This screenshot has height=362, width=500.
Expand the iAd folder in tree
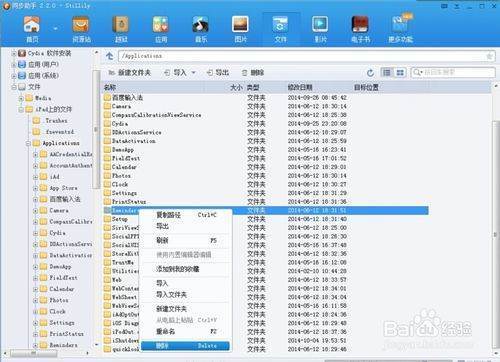point(35,177)
